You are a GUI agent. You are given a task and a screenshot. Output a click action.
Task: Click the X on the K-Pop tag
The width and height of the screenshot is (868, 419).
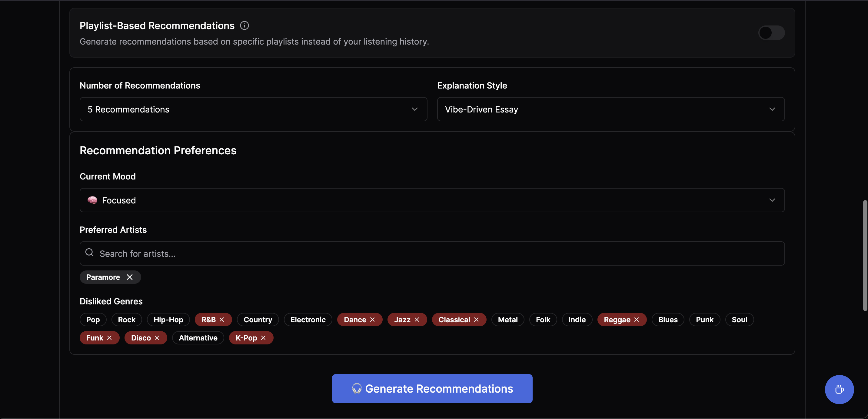click(263, 338)
